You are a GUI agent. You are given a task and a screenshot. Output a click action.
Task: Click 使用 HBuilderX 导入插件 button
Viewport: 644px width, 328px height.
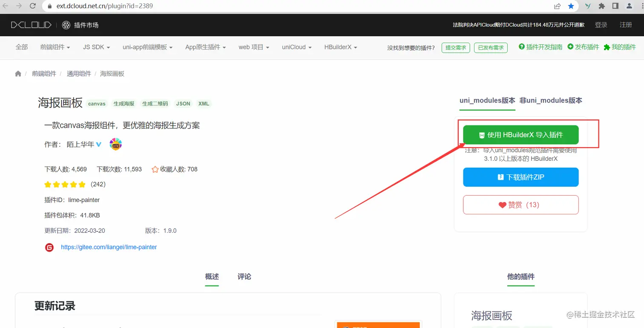click(521, 135)
